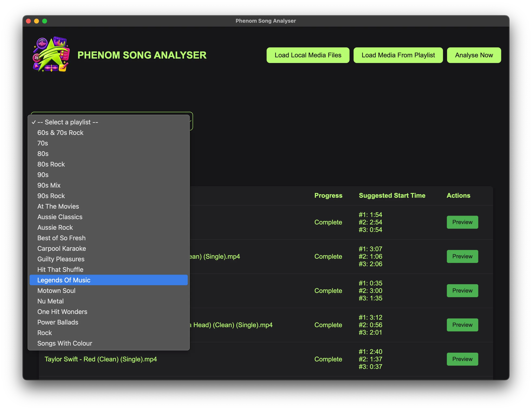Select the 60s & 70s Rock playlist

pos(109,133)
